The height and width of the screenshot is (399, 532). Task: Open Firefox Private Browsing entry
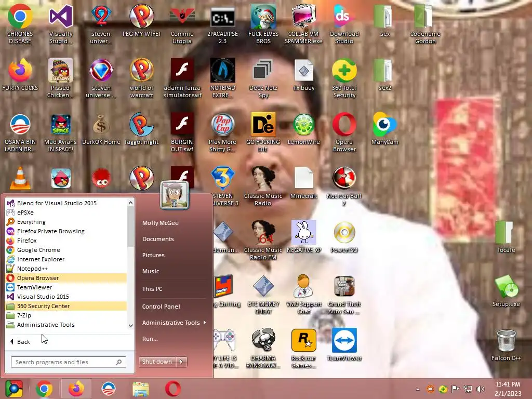(x=66, y=231)
